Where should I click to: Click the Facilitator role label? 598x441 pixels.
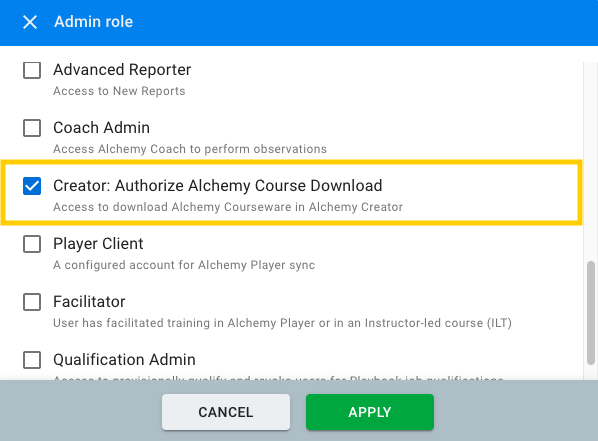coord(89,302)
